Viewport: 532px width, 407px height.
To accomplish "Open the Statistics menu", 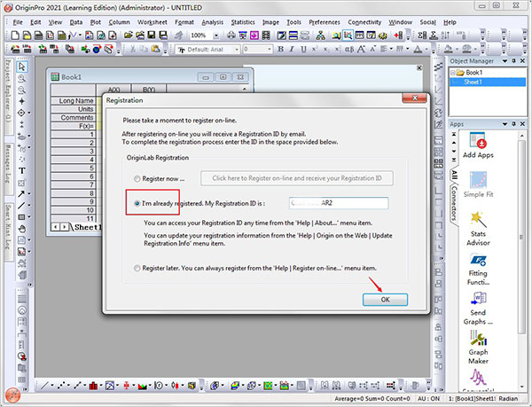I will [243, 22].
